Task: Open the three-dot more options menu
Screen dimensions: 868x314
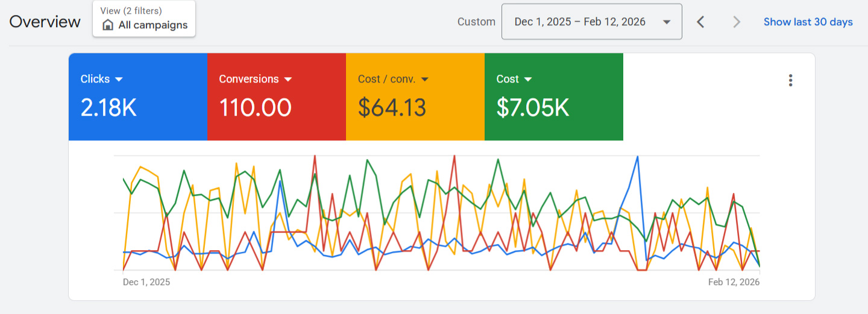Action: (790, 81)
